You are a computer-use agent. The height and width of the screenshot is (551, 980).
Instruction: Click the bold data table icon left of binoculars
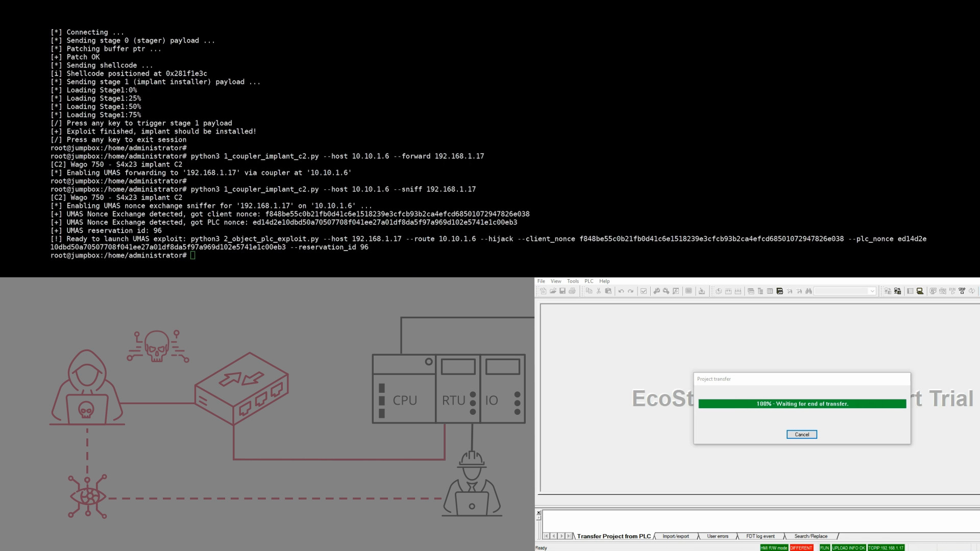pyautogui.click(x=780, y=291)
